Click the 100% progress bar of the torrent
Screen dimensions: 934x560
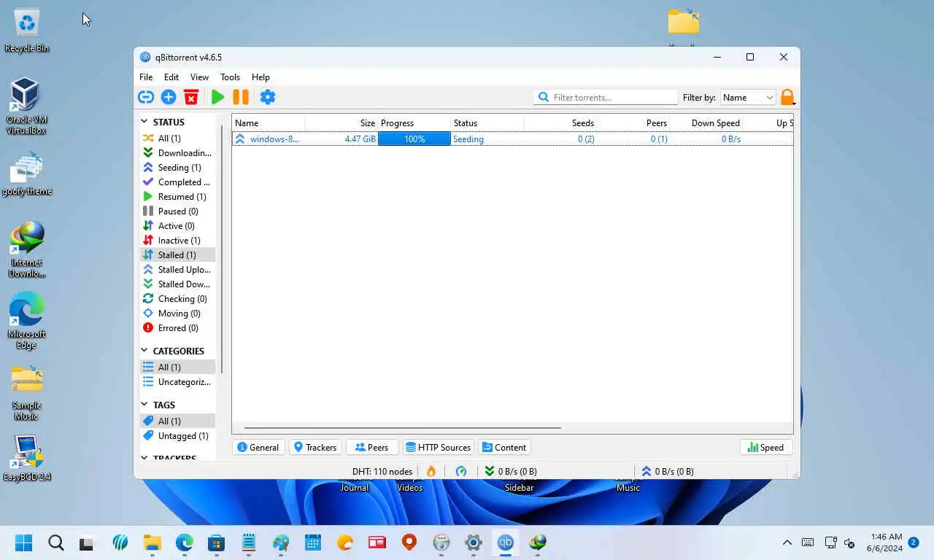click(414, 139)
